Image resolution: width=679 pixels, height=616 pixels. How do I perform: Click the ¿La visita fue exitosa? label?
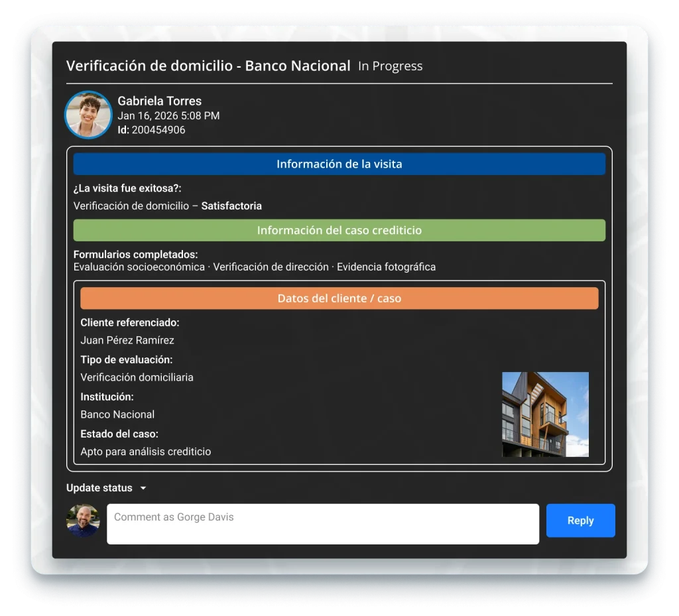(x=127, y=188)
